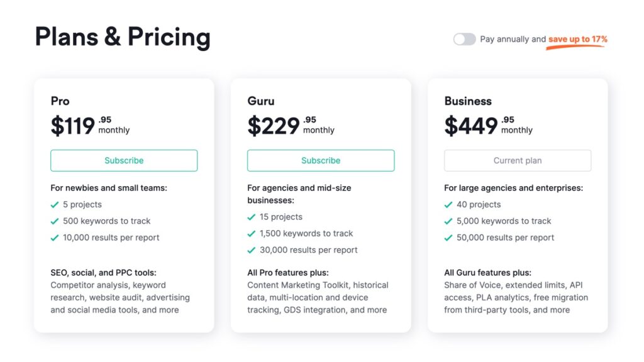Click the checkmark beside 5 projects
The height and width of the screenshot is (362, 644).
[x=55, y=204]
